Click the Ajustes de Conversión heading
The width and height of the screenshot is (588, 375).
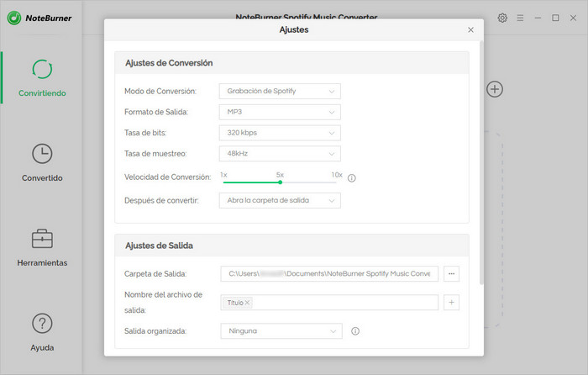pyautogui.click(x=169, y=63)
